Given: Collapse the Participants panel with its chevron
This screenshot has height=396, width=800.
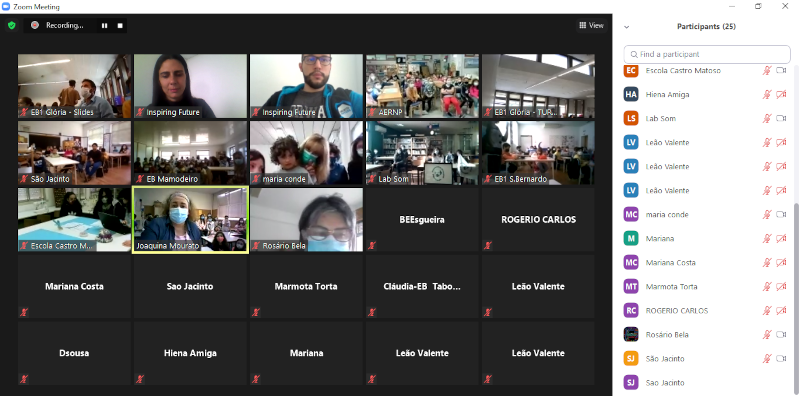Looking at the screenshot, I should coord(627,27).
